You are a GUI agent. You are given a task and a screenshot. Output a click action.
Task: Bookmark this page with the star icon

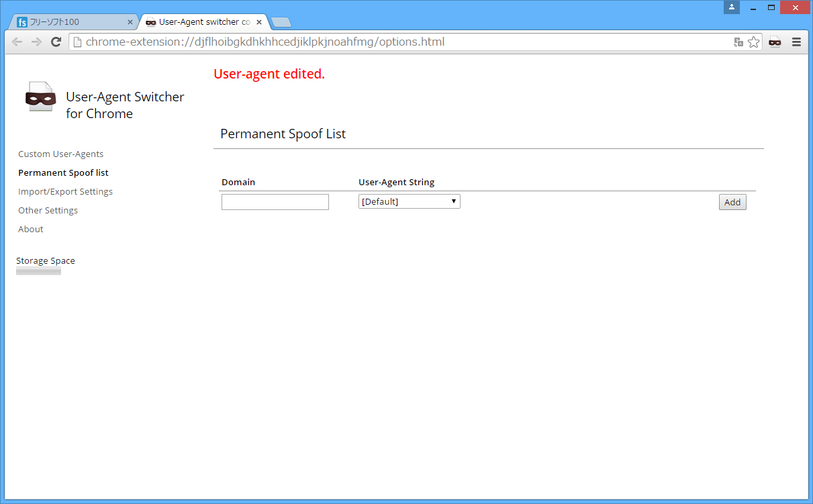click(753, 42)
